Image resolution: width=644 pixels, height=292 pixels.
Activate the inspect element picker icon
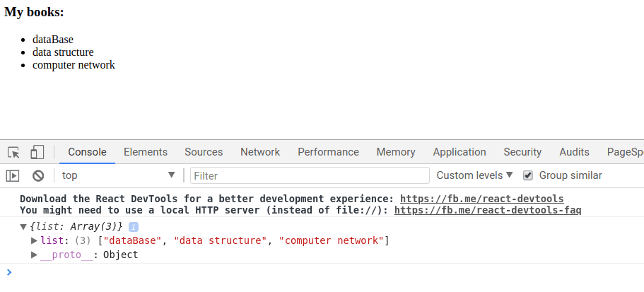(13, 152)
